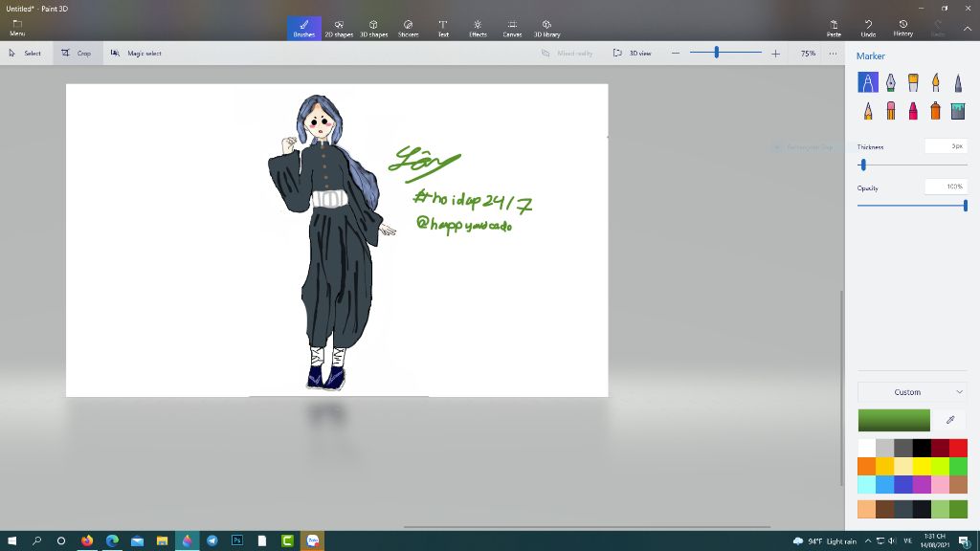Pick the bright red color swatch
Image resolution: width=980 pixels, height=551 pixels.
pos(958,448)
